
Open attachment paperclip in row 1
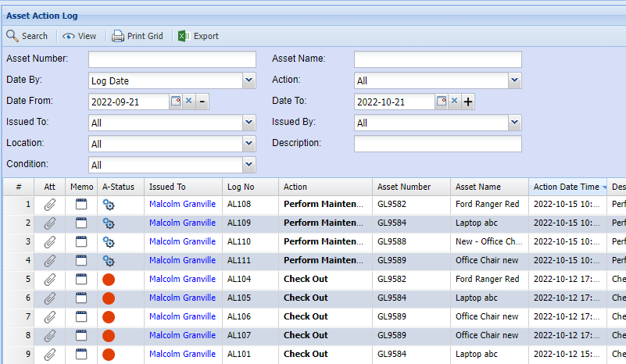pyautogui.click(x=50, y=205)
